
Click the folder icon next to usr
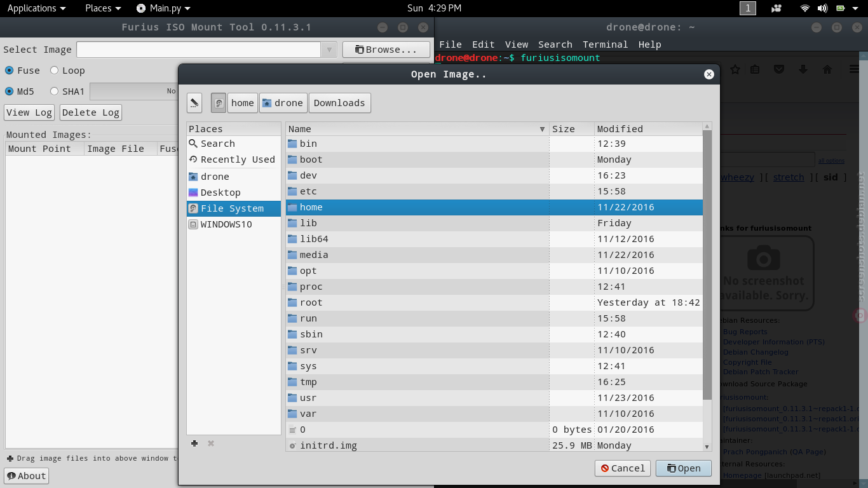tap(292, 398)
